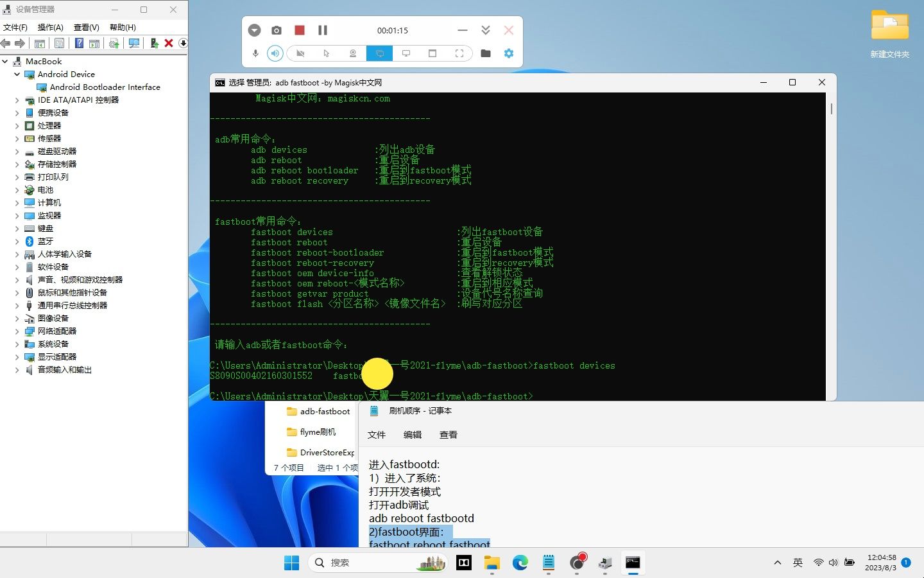Screen dimensions: 924x578
Task: Click Update driver icon in Device Manager toolbar
Action: 155,43
